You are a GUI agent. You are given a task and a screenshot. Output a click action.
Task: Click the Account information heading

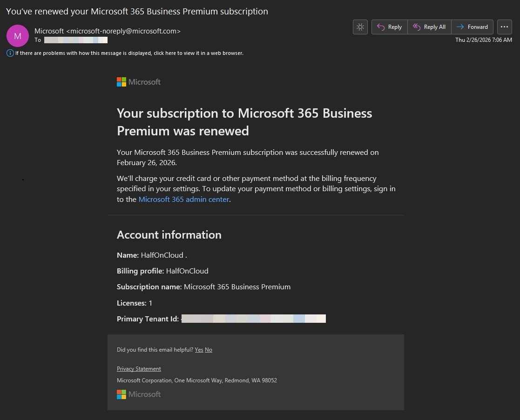(169, 235)
